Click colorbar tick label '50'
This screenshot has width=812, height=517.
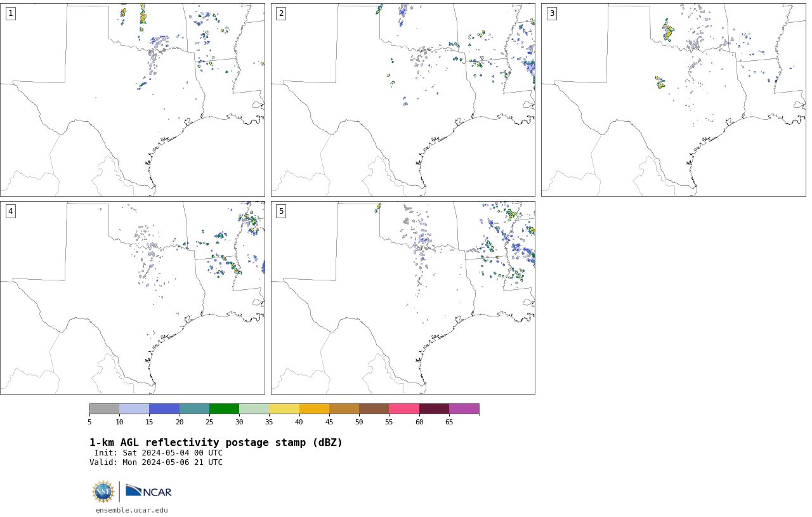pyautogui.click(x=359, y=422)
